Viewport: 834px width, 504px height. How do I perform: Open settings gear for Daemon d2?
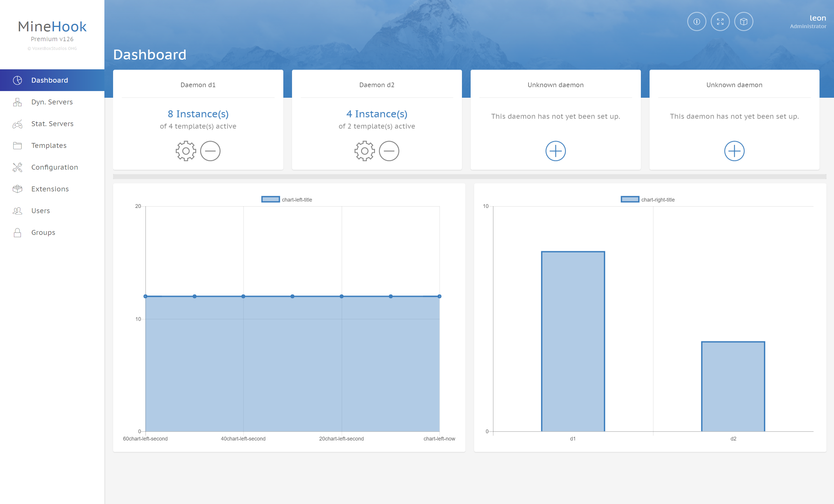[365, 151]
